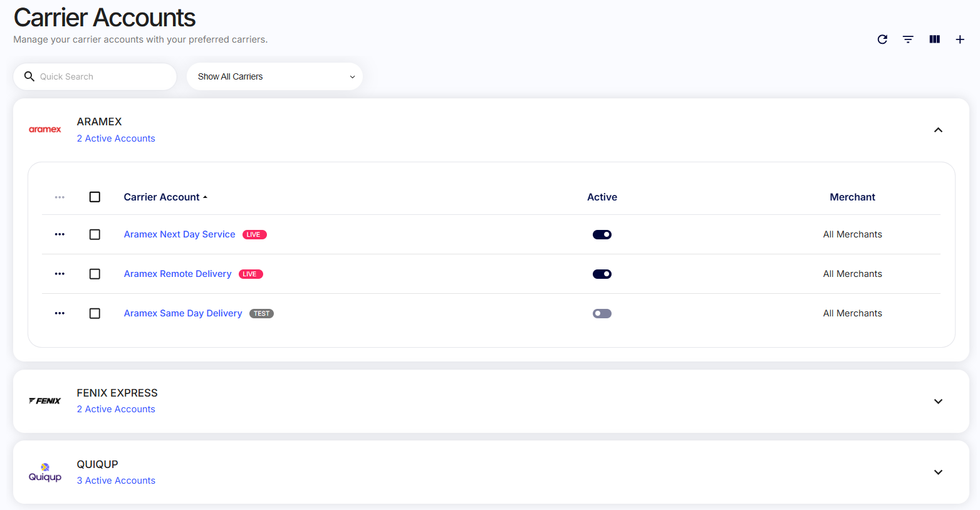Open the filter list icon
Viewport: 980px width, 510px height.
pyautogui.click(x=908, y=39)
